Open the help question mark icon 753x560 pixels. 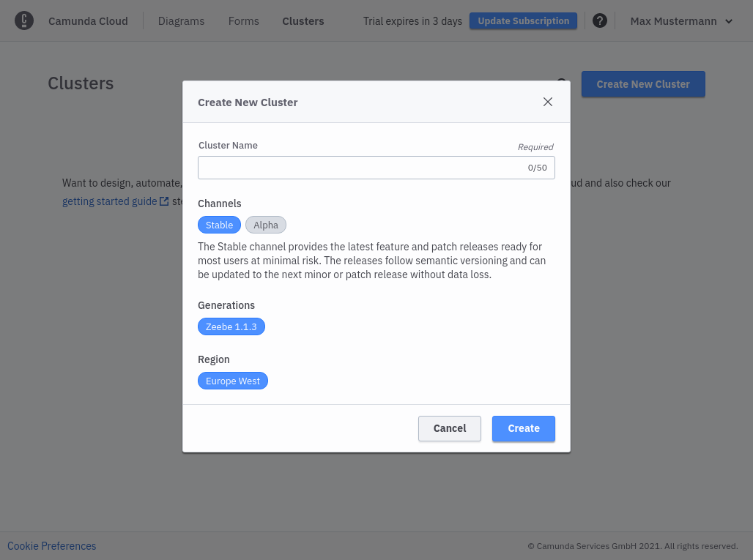[600, 20]
